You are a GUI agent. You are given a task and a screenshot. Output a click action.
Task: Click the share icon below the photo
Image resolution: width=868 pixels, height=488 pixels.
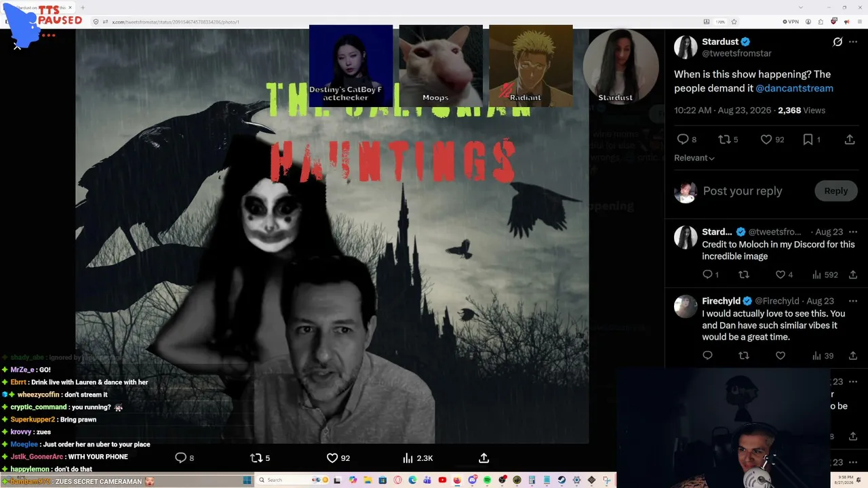tap(484, 458)
